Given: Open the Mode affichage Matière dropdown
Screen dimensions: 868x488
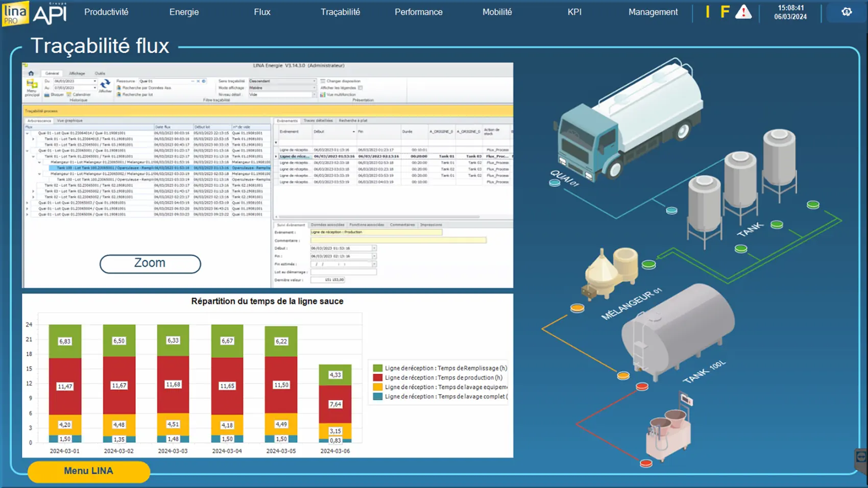Looking at the screenshot, I should pyautogui.click(x=314, y=88).
